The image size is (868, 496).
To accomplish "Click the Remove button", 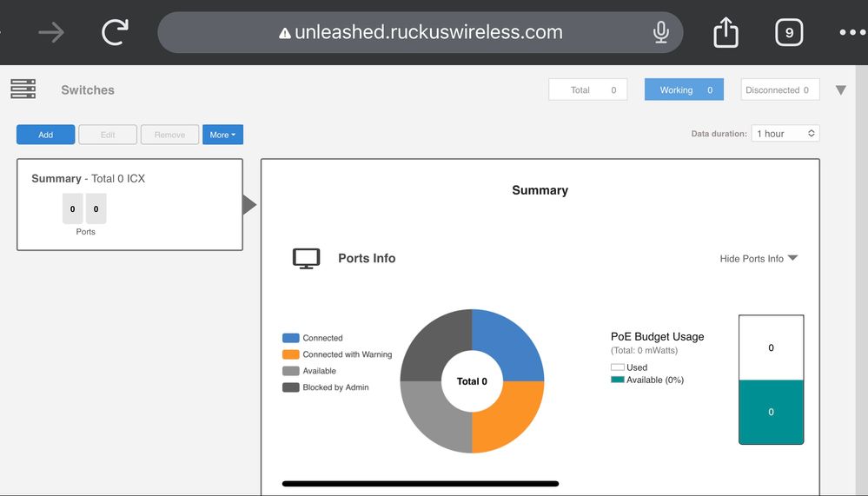I will (x=169, y=135).
